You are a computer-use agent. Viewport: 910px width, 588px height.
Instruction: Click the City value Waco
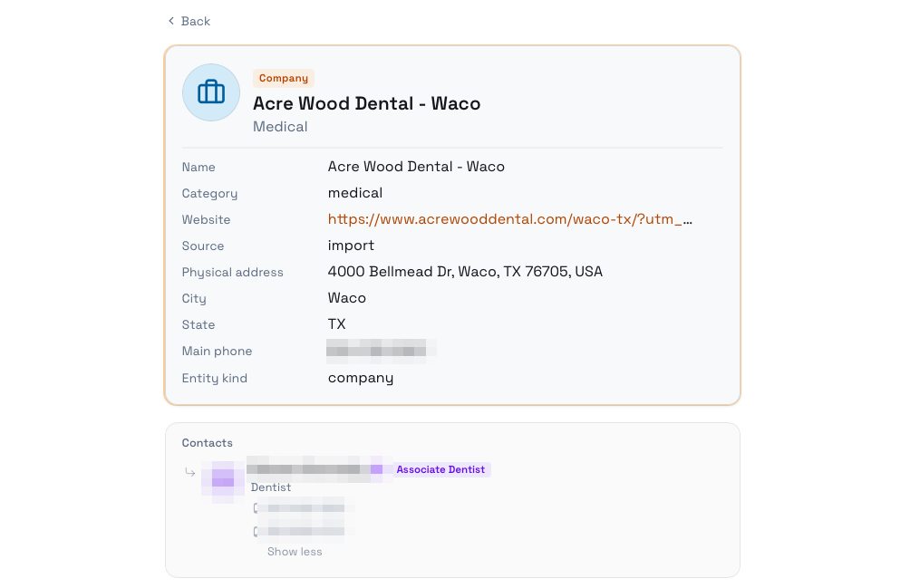pyautogui.click(x=347, y=298)
